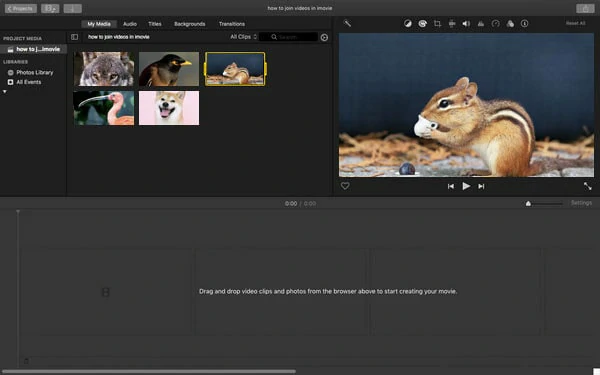600x375 pixels.
Task: Open the noise reduction equalizer icon
Action: [481, 24]
